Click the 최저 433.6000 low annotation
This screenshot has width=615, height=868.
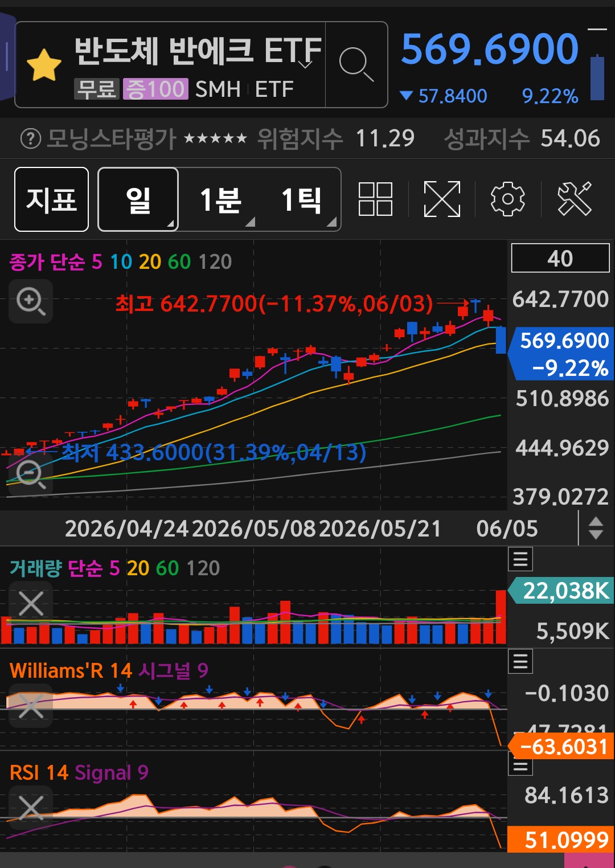click(x=214, y=452)
